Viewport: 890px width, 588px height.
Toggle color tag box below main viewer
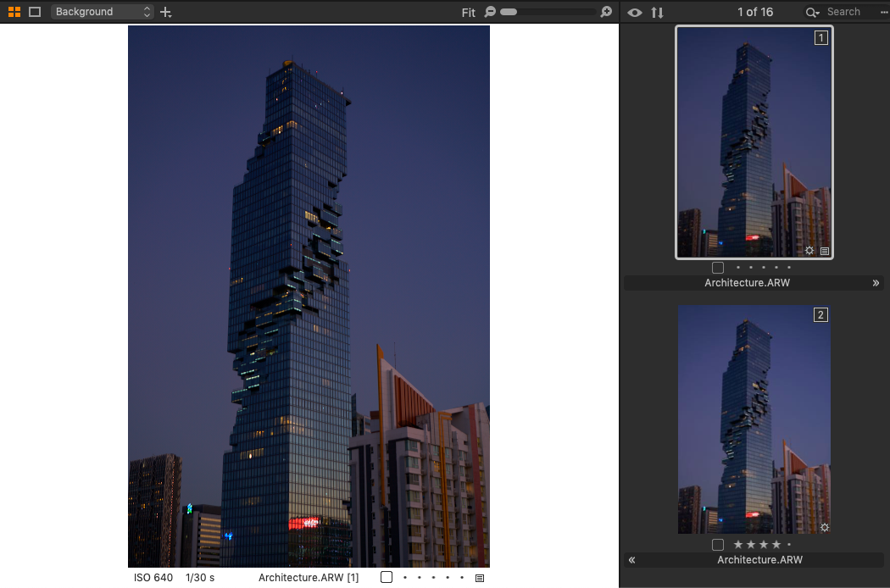(x=387, y=577)
